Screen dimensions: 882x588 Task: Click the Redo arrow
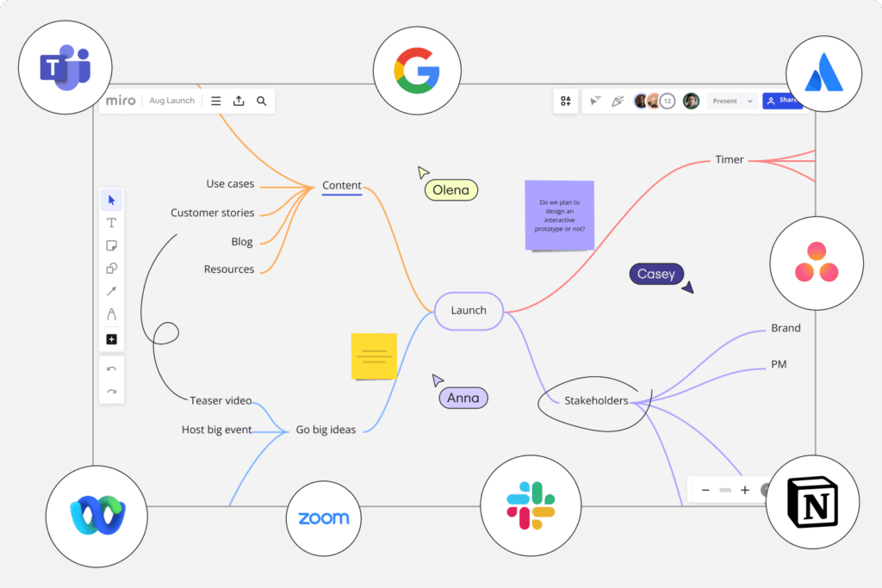(111, 392)
